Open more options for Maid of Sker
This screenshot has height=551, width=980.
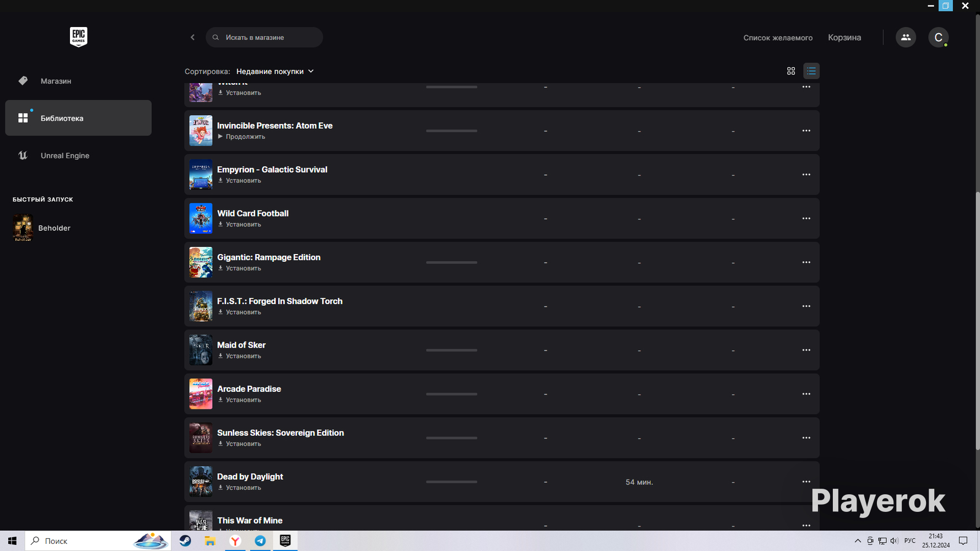pos(806,350)
